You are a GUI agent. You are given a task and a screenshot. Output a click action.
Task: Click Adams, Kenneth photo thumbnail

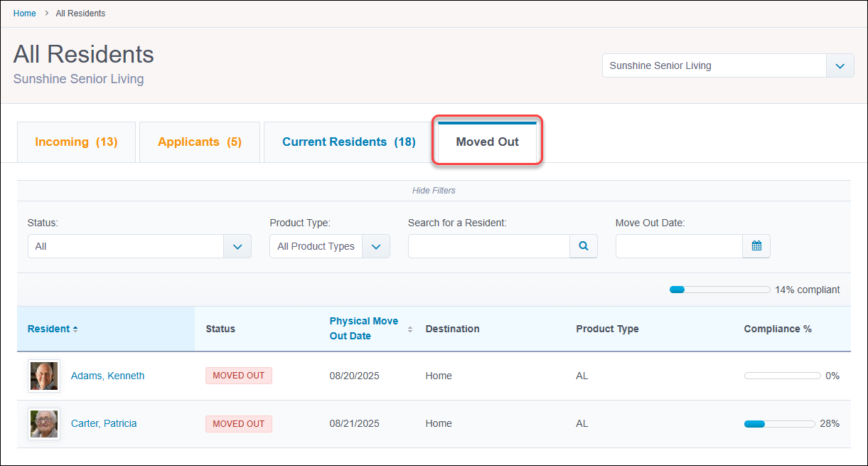coord(44,376)
